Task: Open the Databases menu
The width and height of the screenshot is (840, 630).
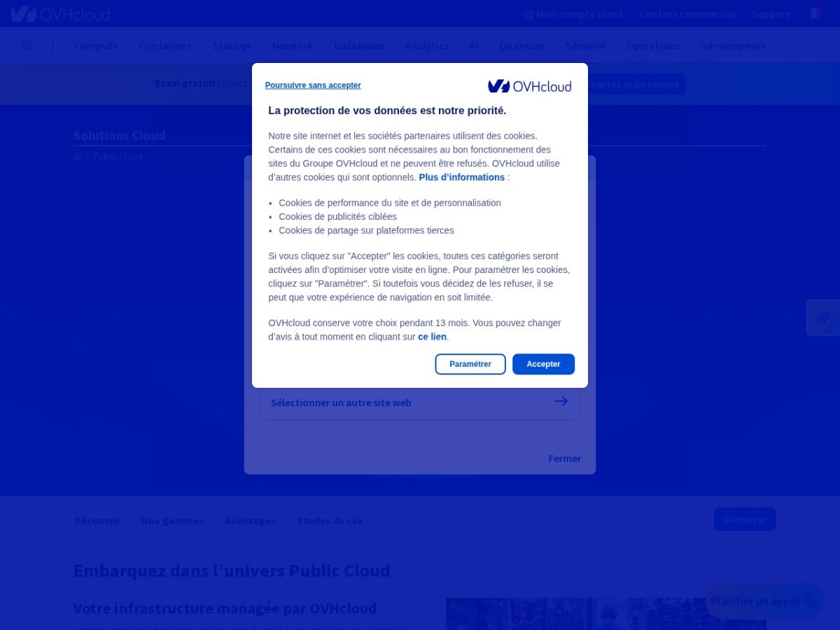Action: tap(358, 45)
